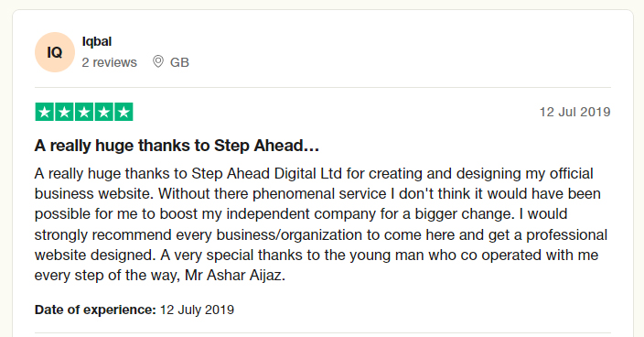Click the 12 Jul 2019 review date
644x337 pixels.
(575, 112)
